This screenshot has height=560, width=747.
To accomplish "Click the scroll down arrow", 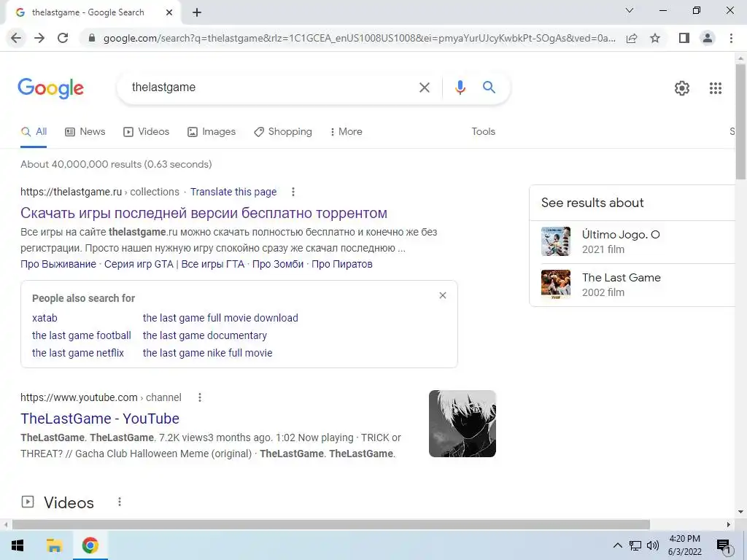I will click(x=740, y=513).
